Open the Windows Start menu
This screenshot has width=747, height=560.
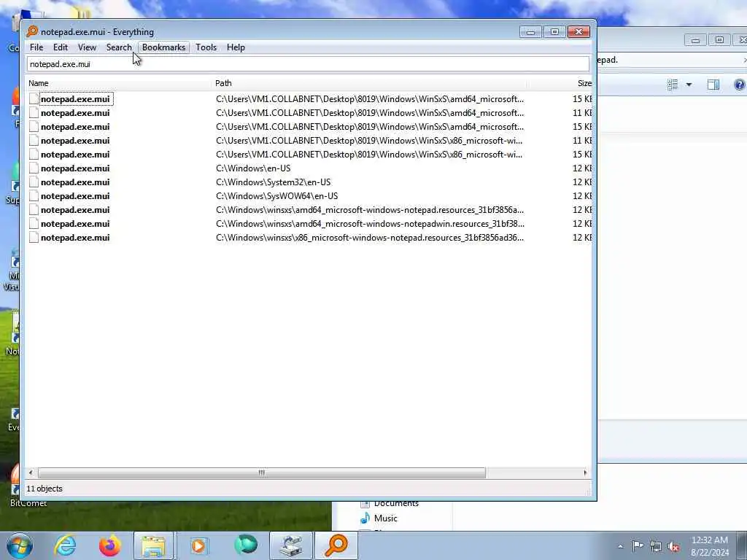tap(19, 545)
